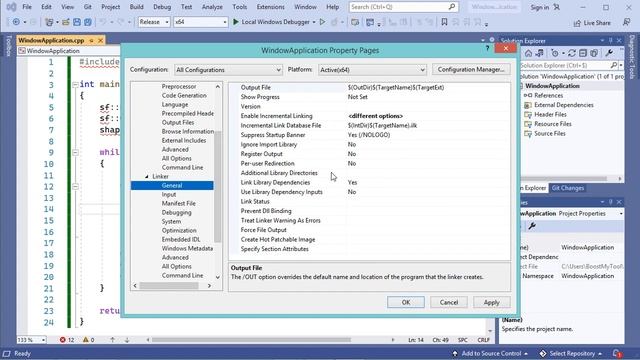The width and height of the screenshot is (640, 360).
Task: Open the Extensions menu
Action: [270, 7]
